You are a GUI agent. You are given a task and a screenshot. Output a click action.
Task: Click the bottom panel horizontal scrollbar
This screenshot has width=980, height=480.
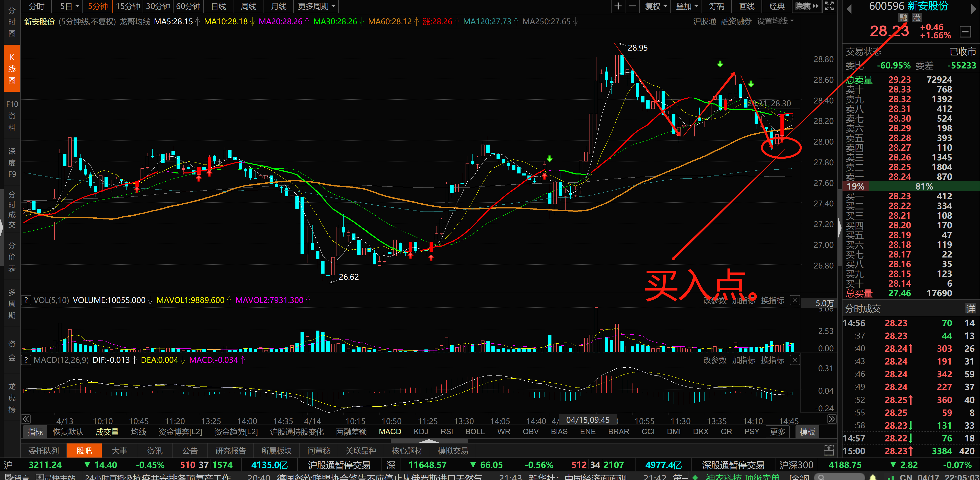[x=429, y=441]
